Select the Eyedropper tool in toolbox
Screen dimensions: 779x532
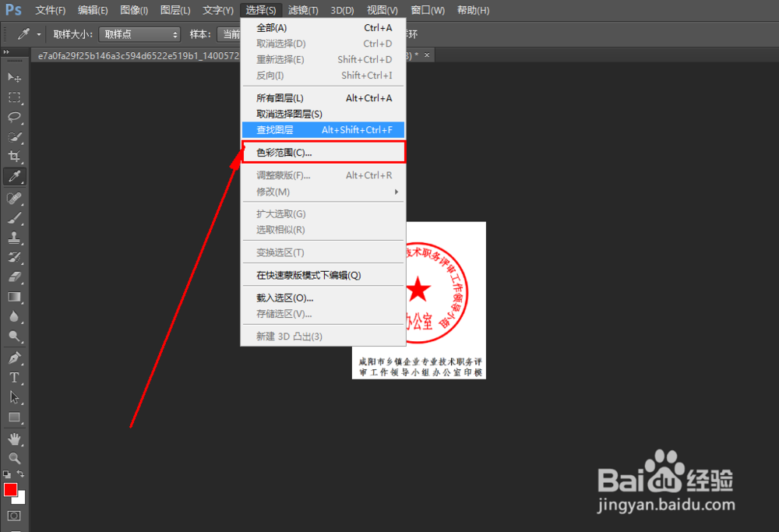14,176
